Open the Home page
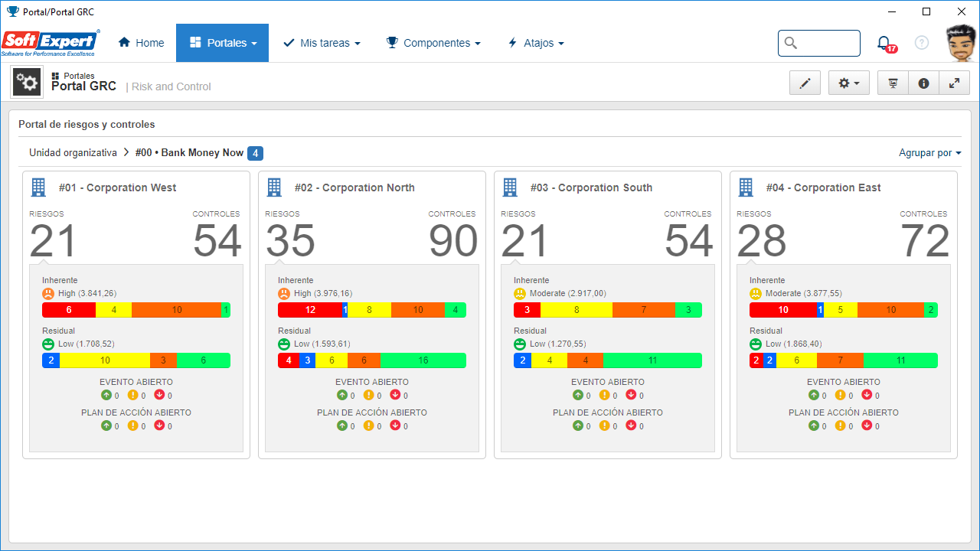The image size is (980, 551). [x=141, y=43]
